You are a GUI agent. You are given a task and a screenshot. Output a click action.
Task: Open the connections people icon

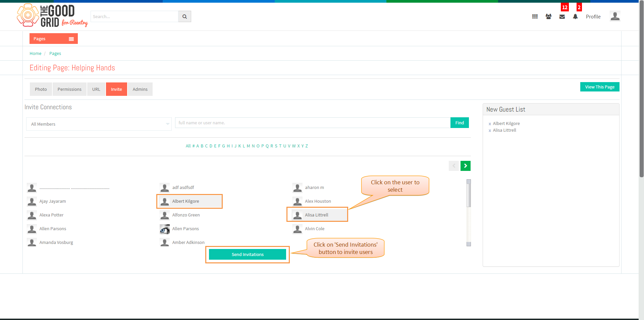tap(548, 16)
